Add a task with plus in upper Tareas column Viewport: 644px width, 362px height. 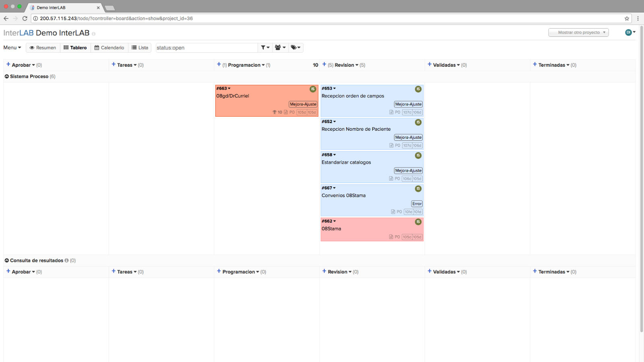coord(114,64)
